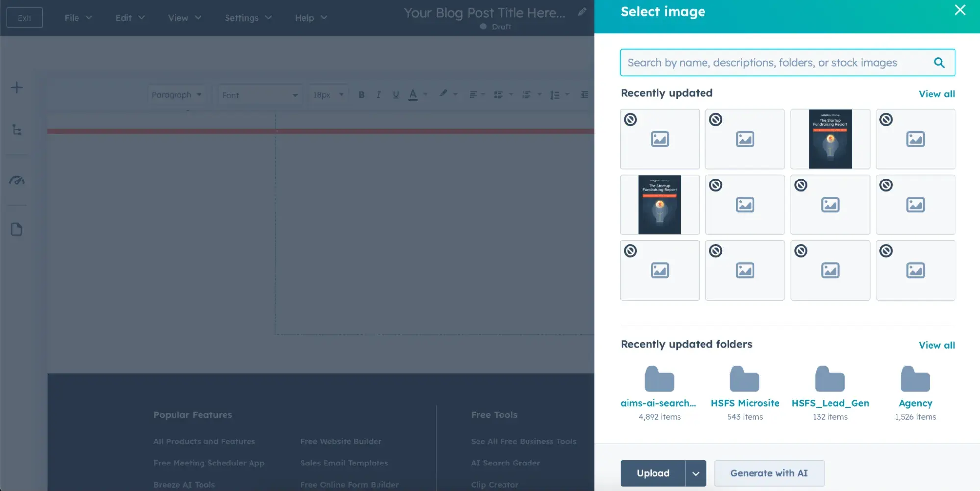Open the Paragraph style dropdown
Image resolution: width=980 pixels, height=491 pixels.
click(x=177, y=95)
